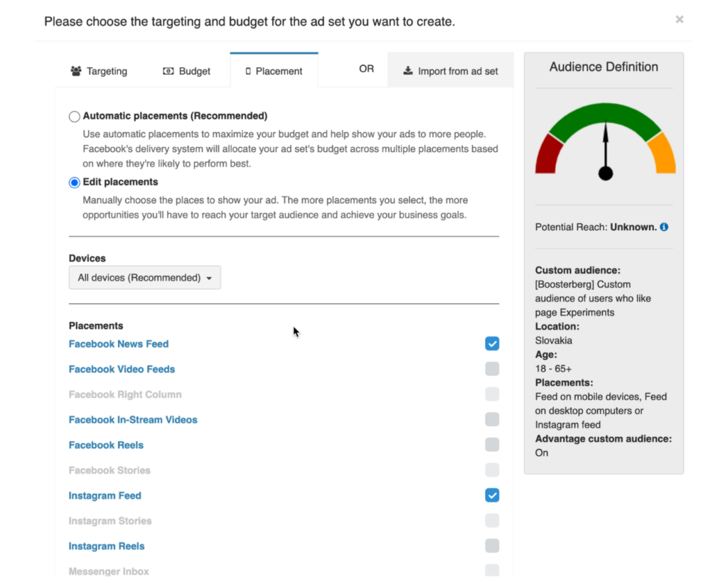The width and height of the screenshot is (728, 584).
Task: Click the Facebook Stories label
Action: click(109, 470)
